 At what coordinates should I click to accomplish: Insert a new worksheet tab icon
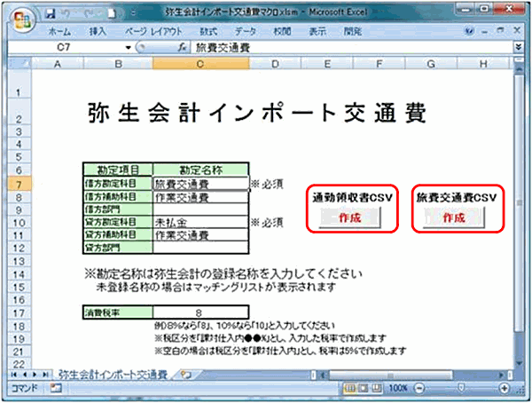click(x=186, y=375)
